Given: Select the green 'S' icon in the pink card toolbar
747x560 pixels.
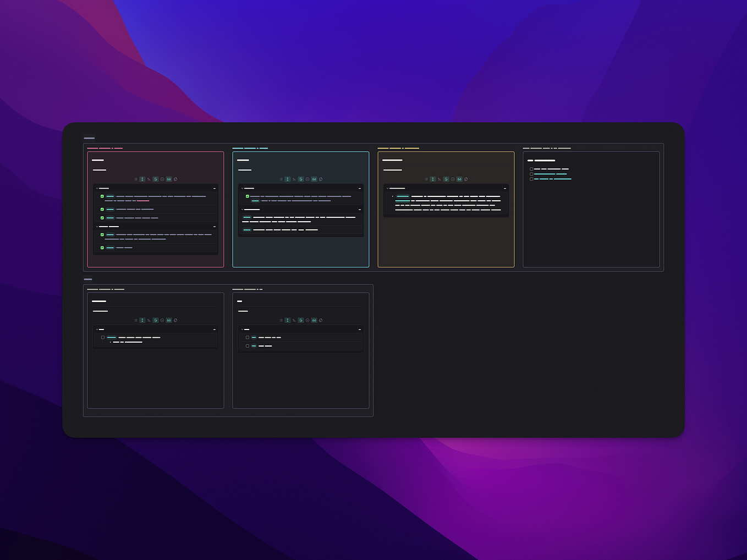Looking at the screenshot, I should (x=155, y=179).
